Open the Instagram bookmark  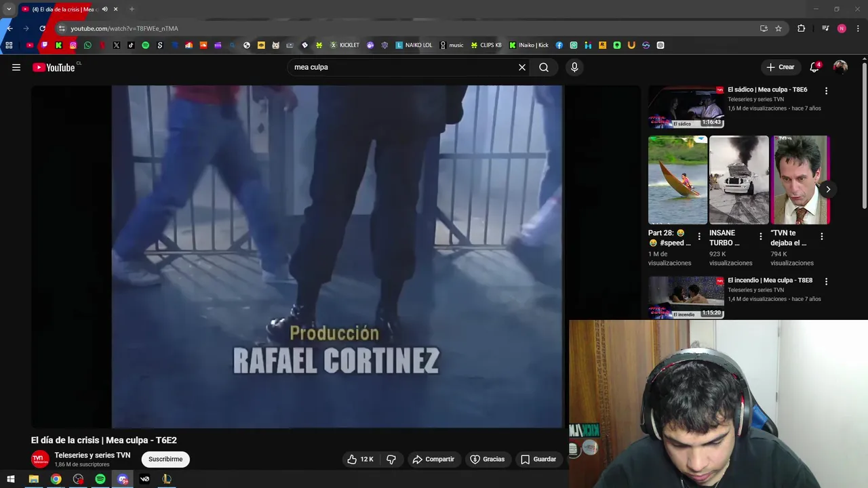73,45
